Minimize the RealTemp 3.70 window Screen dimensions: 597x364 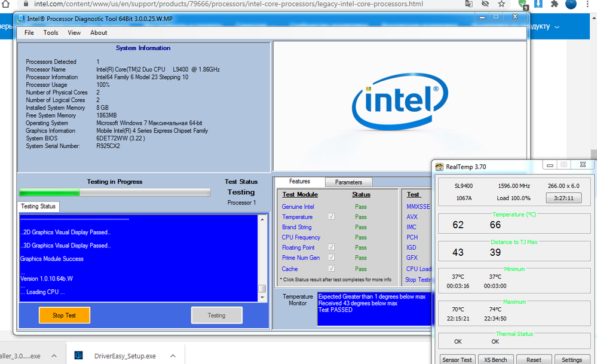(x=550, y=165)
